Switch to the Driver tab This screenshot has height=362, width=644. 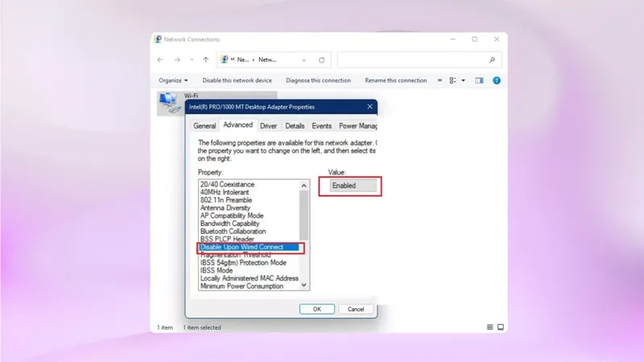click(269, 126)
